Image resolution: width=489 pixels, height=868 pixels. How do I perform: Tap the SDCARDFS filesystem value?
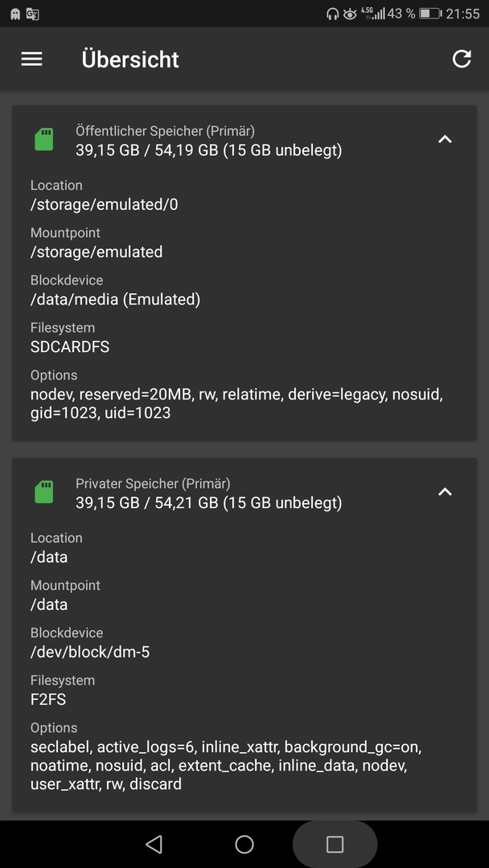coord(70,347)
